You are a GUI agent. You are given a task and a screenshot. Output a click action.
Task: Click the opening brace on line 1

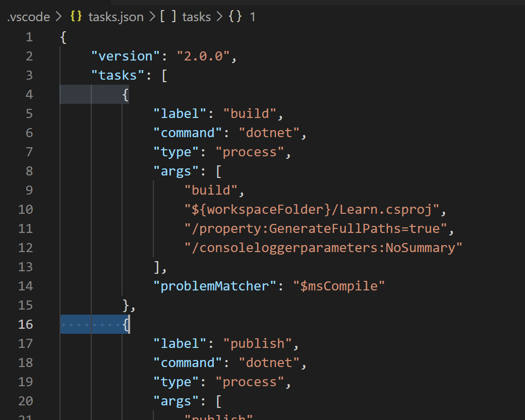[x=63, y=37]
